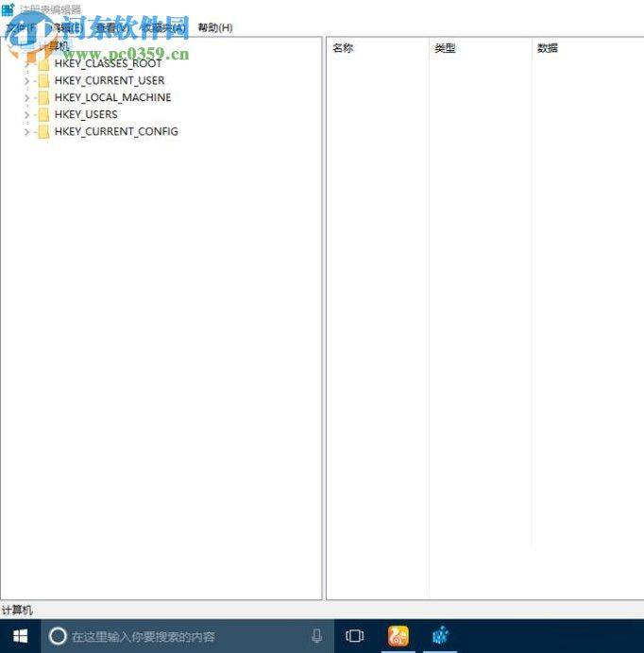Expand the HKEY_LOCAL_MACHINE chevron
644x653 pixels.
pyautogui.click(x=26, y=98)
